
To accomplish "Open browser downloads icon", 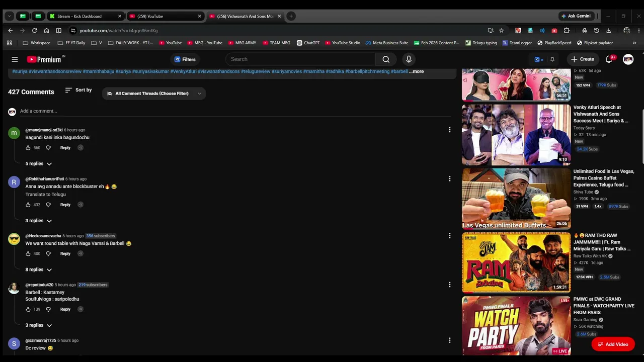I will coord(608,31).
